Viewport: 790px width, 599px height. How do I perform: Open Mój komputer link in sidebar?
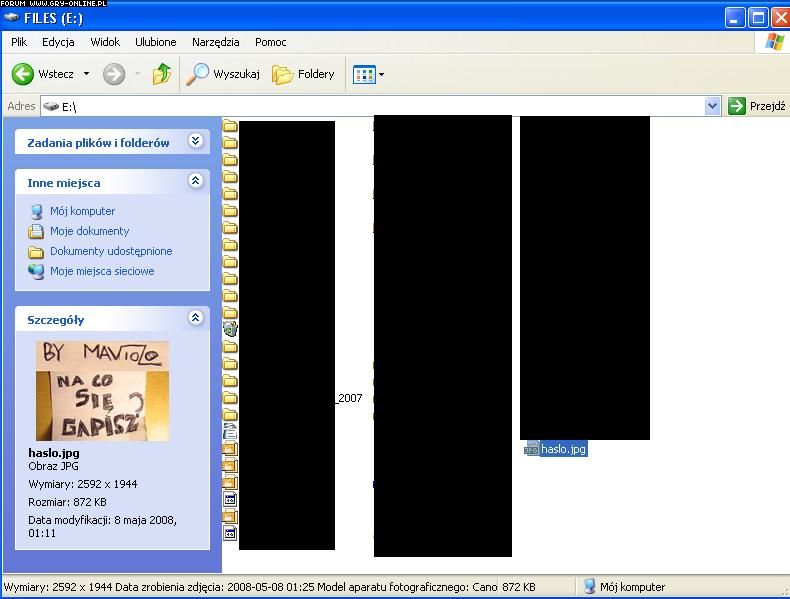point(82,211)
